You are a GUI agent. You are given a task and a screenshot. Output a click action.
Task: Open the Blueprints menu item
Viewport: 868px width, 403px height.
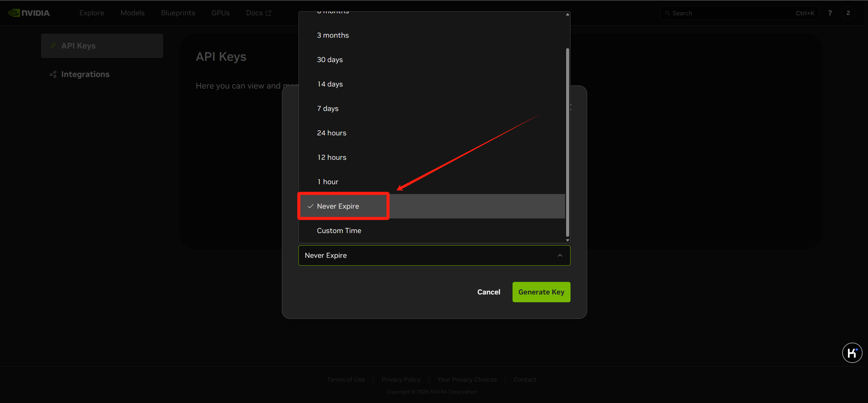[x=178, y=13]
